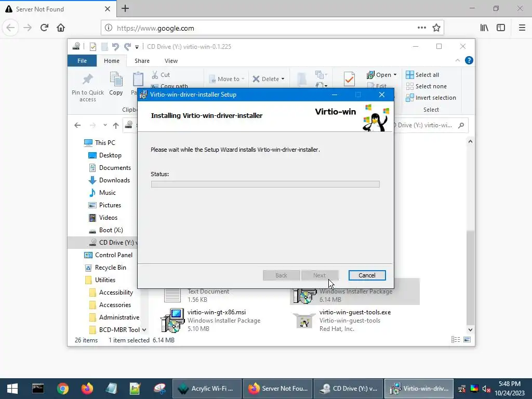Open the page actions three-dot menu
The image size is (532, 399).
(x=422, y=28)
